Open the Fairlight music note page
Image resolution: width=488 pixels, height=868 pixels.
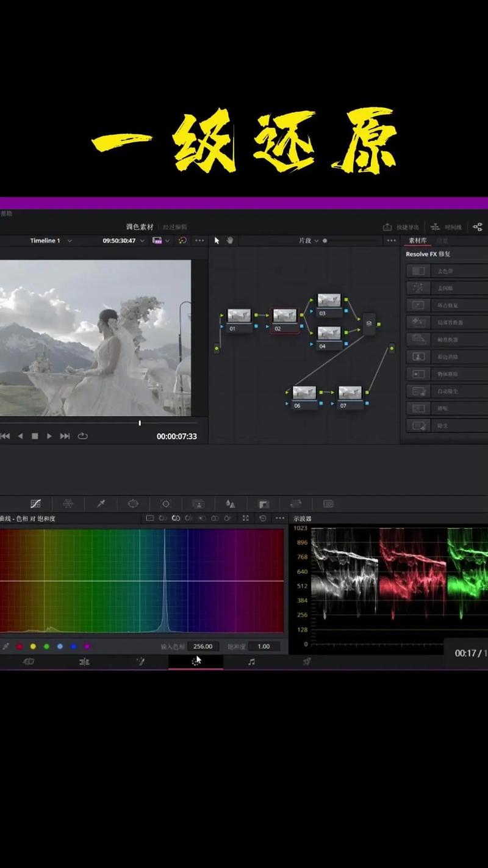pyautogui.click(x=251, y=662)
